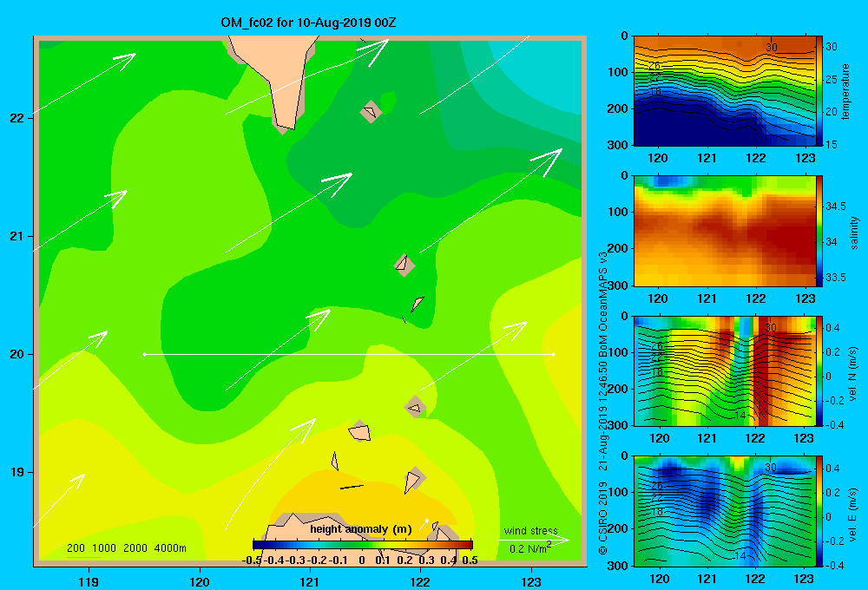868x590 pixels.
Task: Click the '0.2 N/m2' wind scale value
Action: click(x=529, y=548)
